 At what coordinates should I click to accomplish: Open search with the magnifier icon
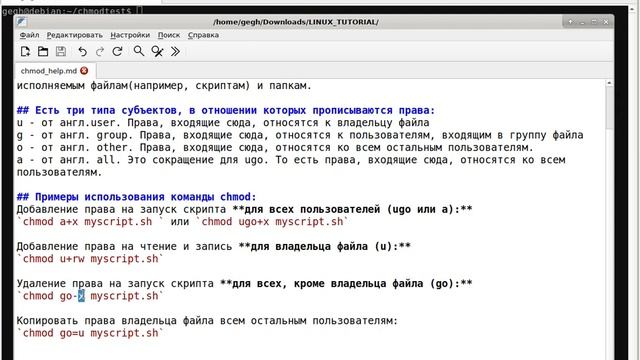(x=139, y=51)
